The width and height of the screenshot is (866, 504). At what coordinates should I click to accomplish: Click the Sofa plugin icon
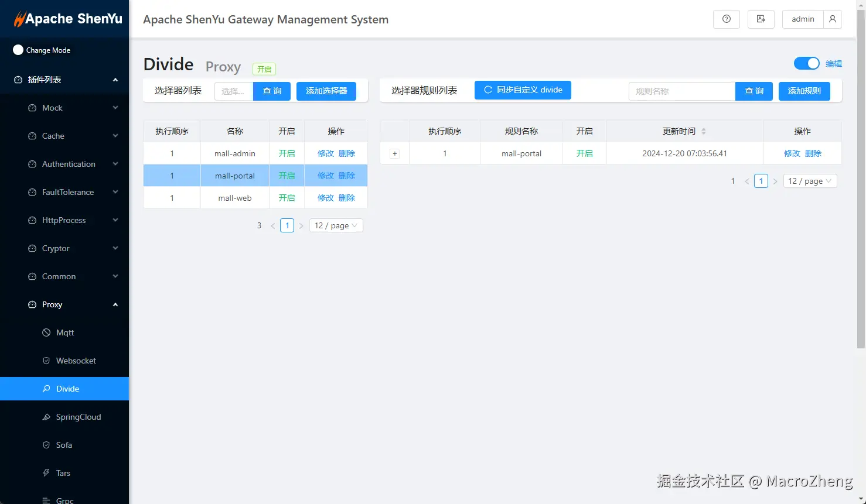[46, 445]
